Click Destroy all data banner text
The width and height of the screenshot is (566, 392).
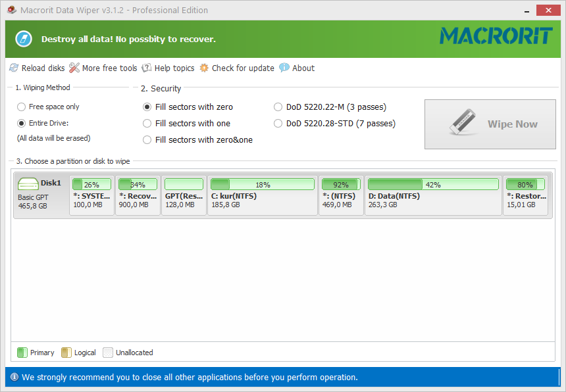(x=128, y=39)
